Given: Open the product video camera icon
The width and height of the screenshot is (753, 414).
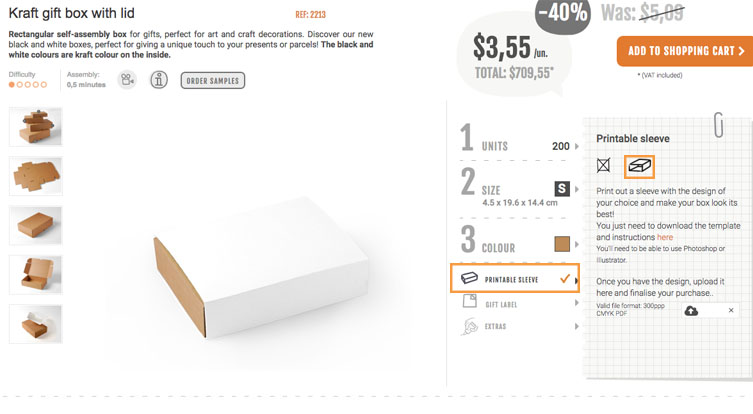Looking at the screenshot, I should 127,80.
